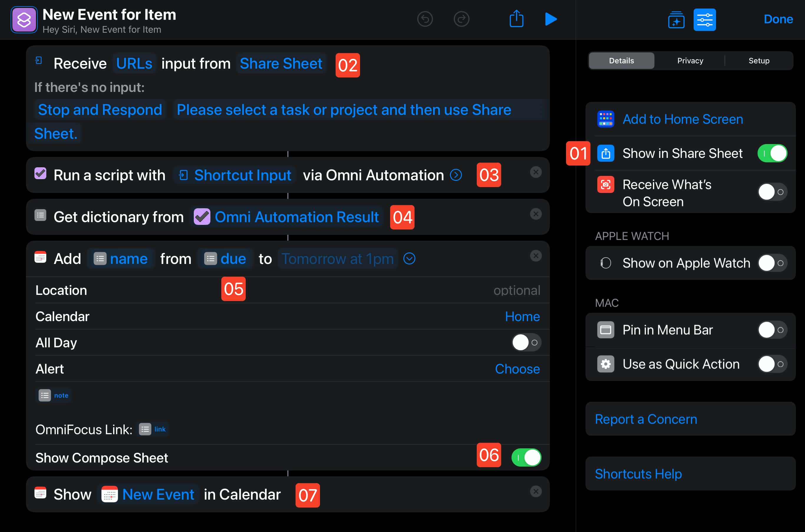Viewport: 805px width, 532px height.
Task: Select the Shortcut Input variable
Action: click(x=235, y=175)
